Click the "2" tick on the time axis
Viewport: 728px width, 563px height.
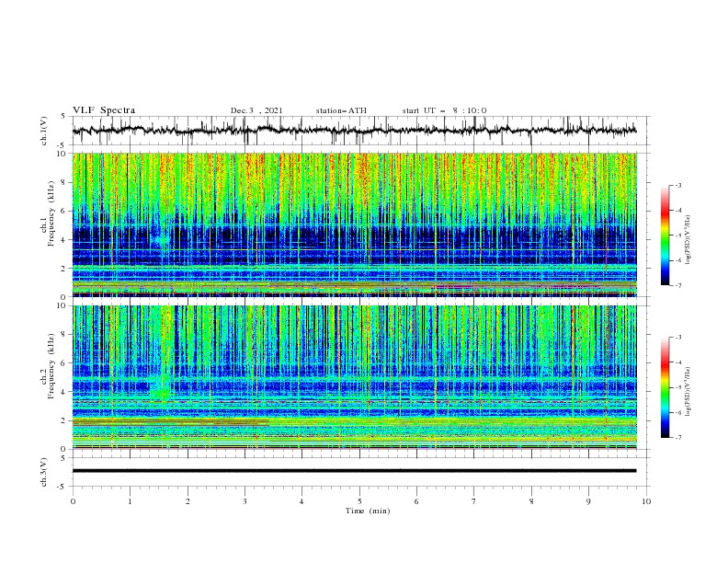click(188, 501)
